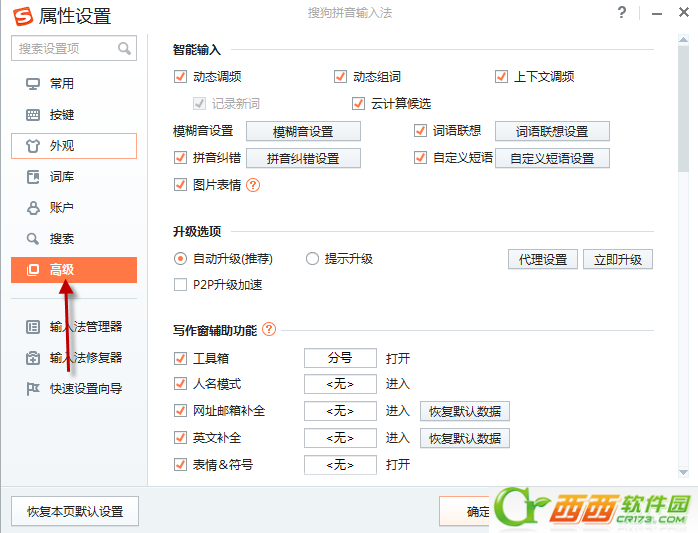
Task: Enable the P2P升级加速 checkbox
Action: click(180, 285)
